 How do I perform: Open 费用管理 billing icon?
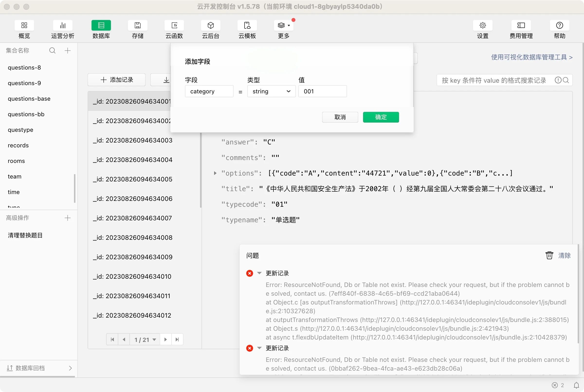(521, 25)
